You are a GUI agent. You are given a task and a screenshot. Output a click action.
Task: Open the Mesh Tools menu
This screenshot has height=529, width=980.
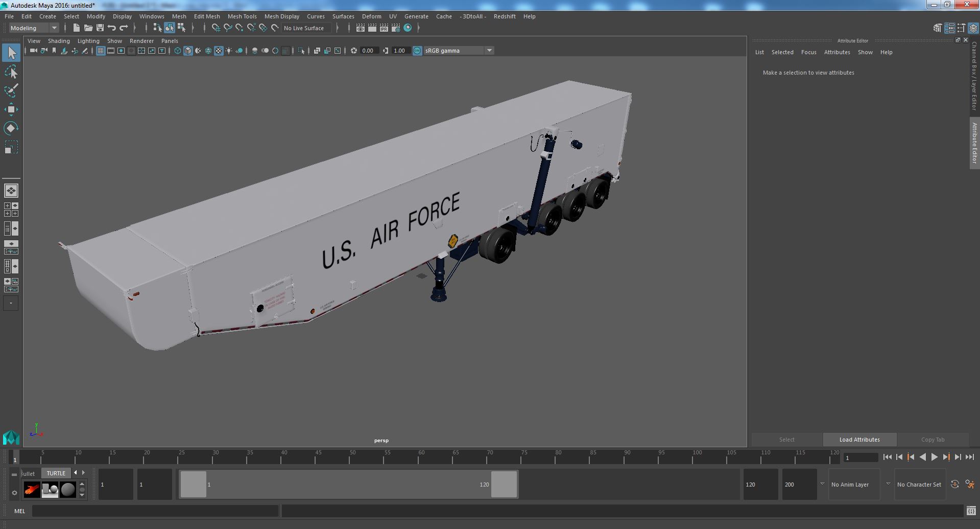[x=242, y=16]
